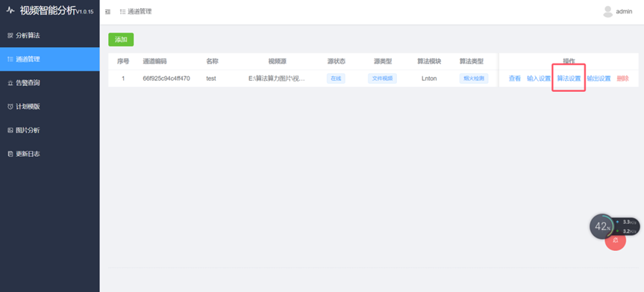Select the 通道管理 menu item
The image size is (644, 292).
pyautogui.click(x=50, y=59)
